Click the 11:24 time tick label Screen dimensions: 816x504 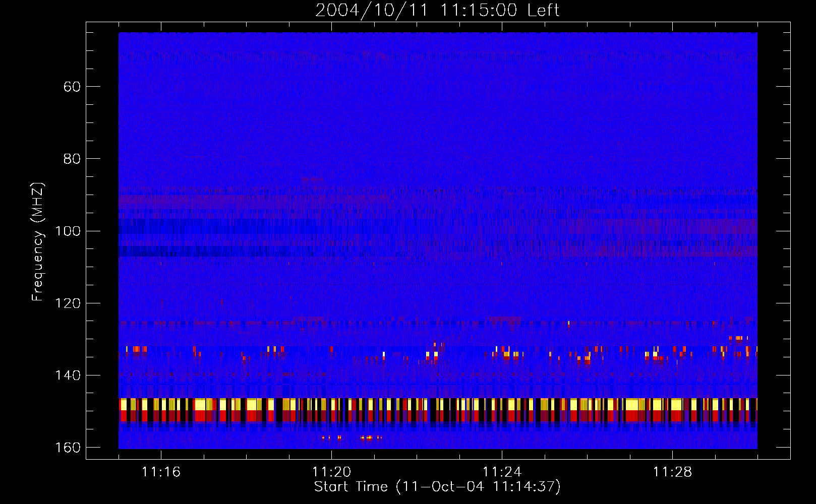pyautogui.click(x=502, y=472)
